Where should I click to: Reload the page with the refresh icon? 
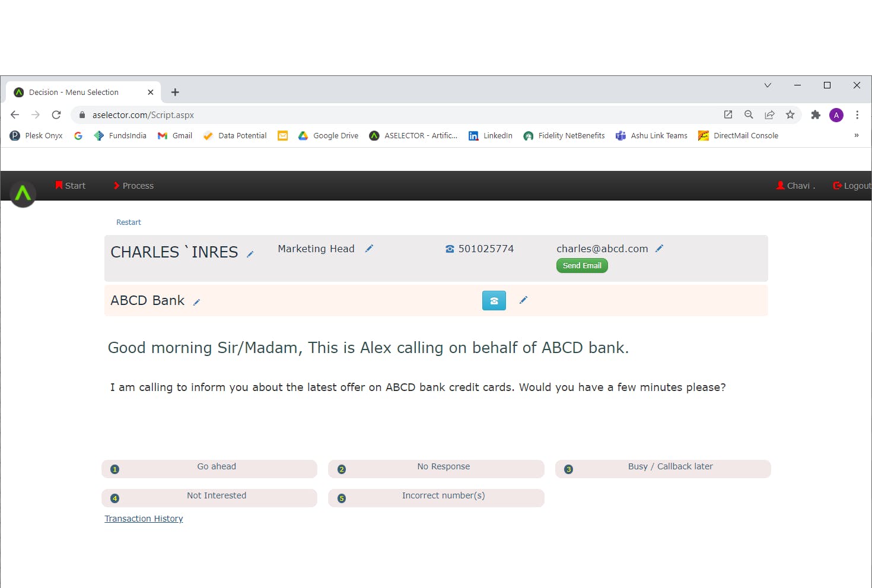[56, 115]
